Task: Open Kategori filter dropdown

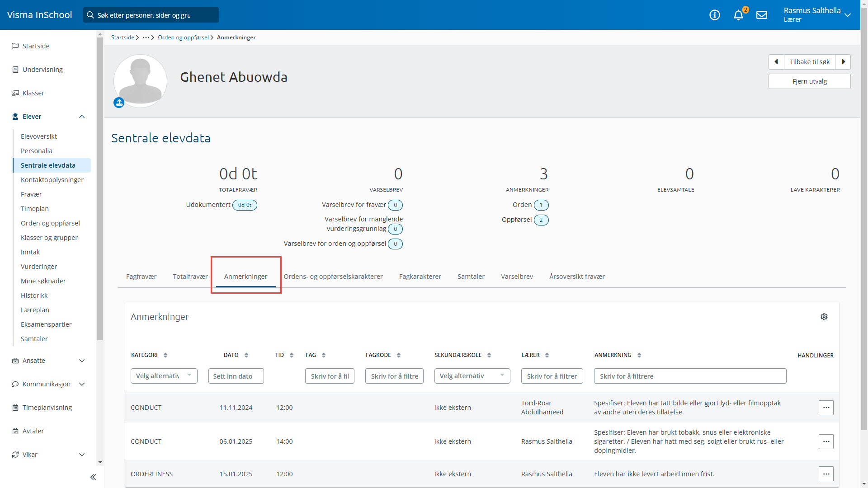Action: (x=164, y=376)
